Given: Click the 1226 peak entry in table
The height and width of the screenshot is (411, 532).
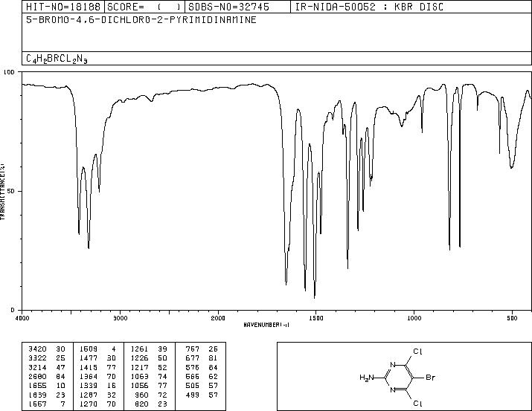Looking at the screenshot, I should pos(149,358).
